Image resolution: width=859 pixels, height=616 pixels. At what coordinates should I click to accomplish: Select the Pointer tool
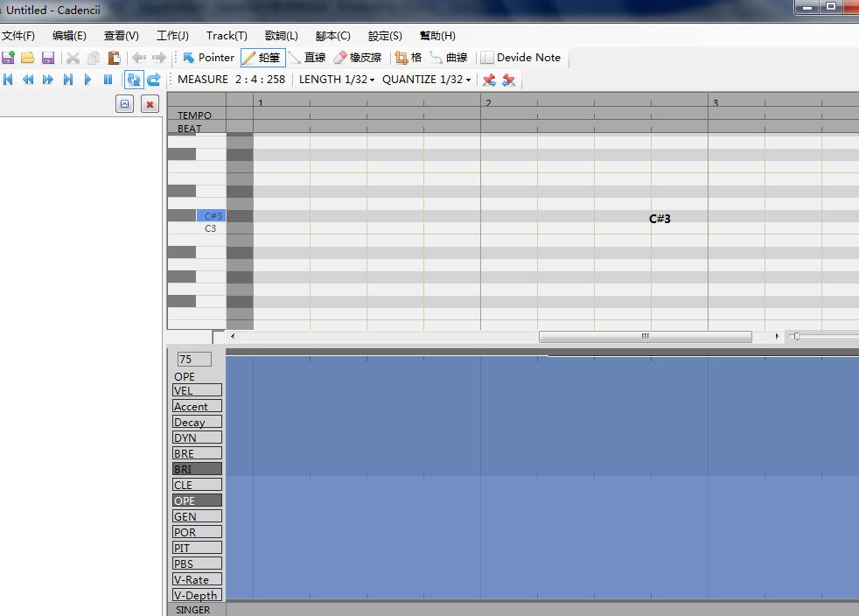(x=208, y=58)
